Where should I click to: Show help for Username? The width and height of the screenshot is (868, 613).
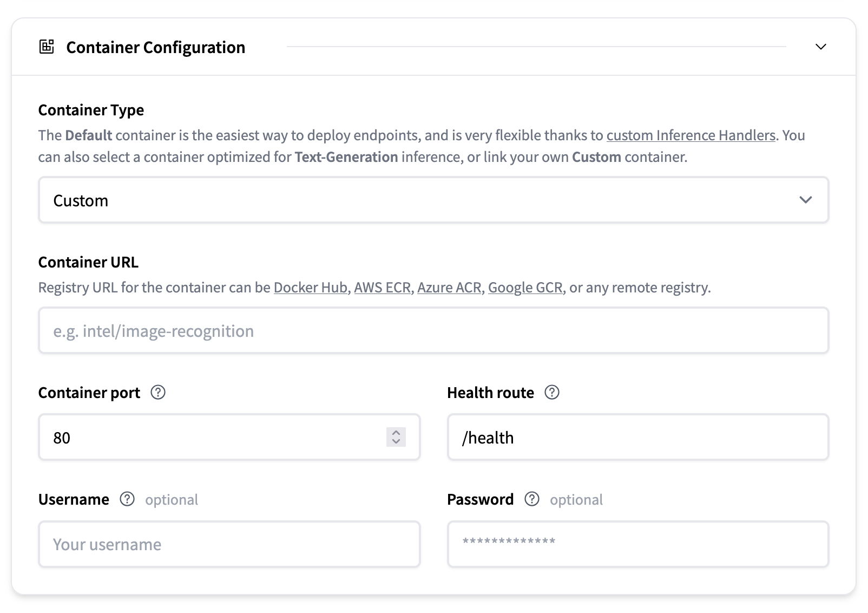pos(127,499)
